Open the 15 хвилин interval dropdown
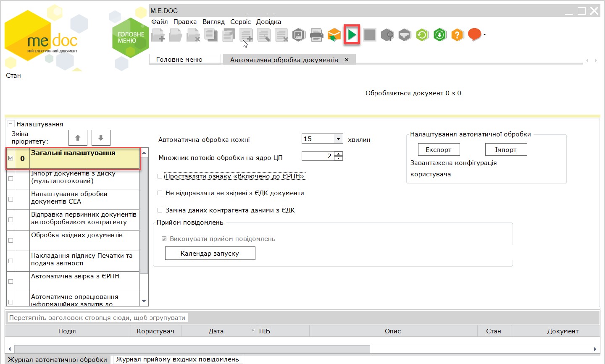605x364 pixels. tap(339, 139)
